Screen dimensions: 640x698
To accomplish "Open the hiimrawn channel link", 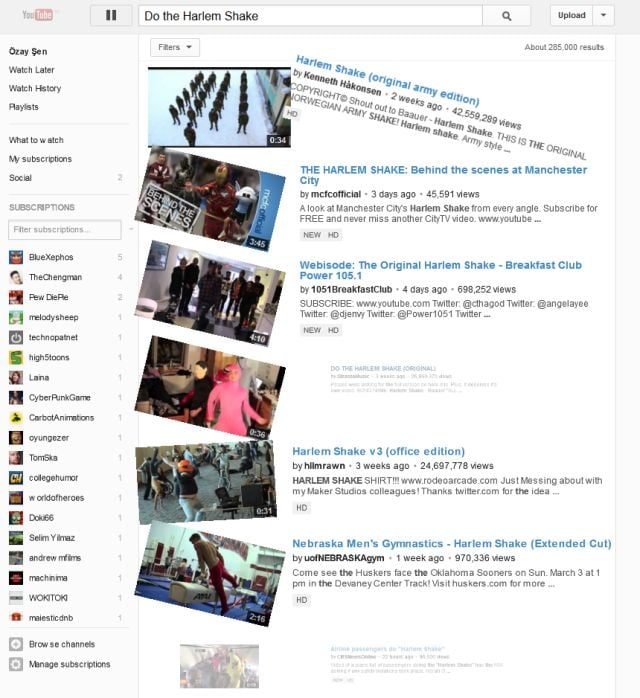I will click(x=324, y=466).
